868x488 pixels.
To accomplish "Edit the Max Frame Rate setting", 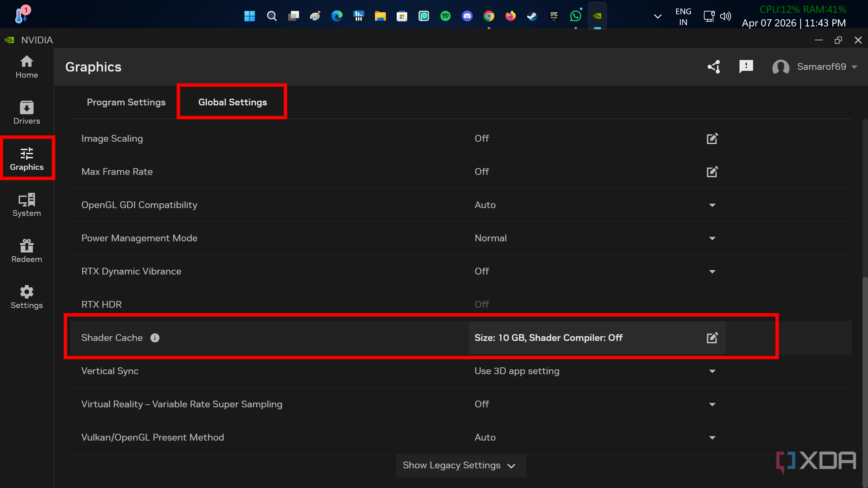I will [x=712, y=171].
